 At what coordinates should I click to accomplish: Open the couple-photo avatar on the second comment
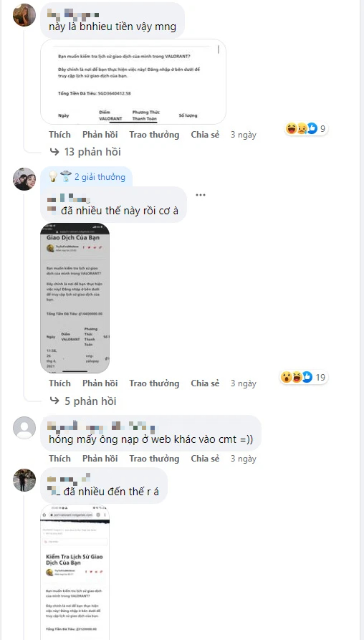tap(24, 179)
